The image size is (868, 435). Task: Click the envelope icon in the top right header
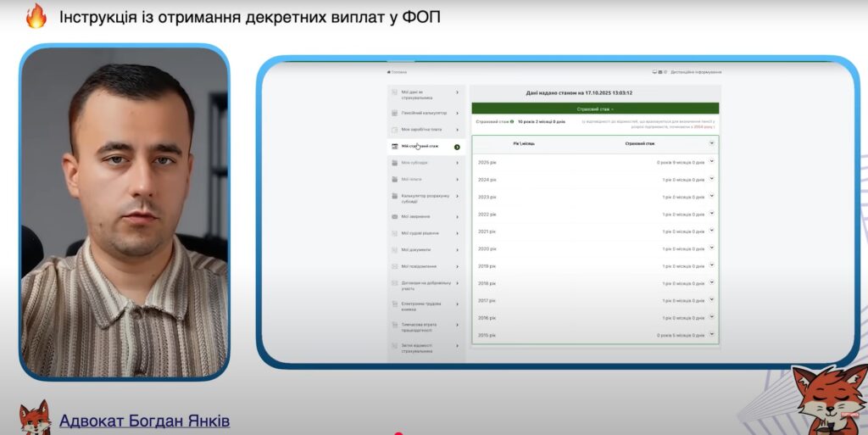(x=659, y=72)
